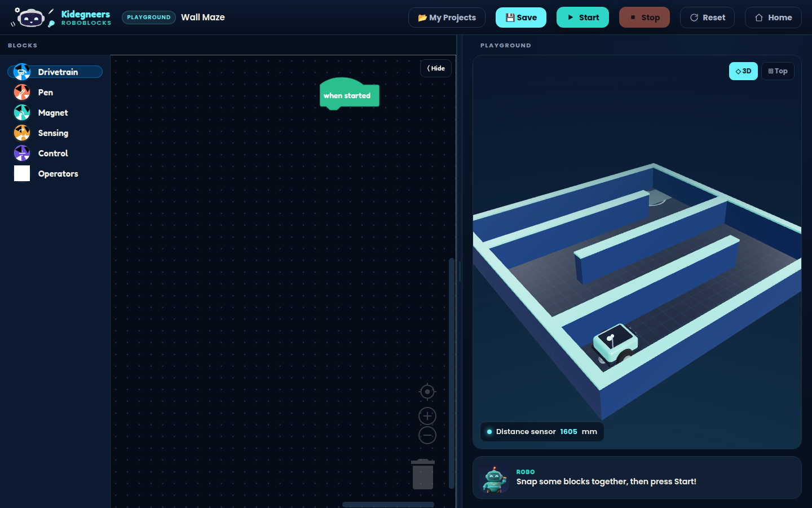Image resolution: width=812 pixels, height=508 pixels.
Task: Open the Pen block category
Action: pyautogui.click(x=55, y=92)
